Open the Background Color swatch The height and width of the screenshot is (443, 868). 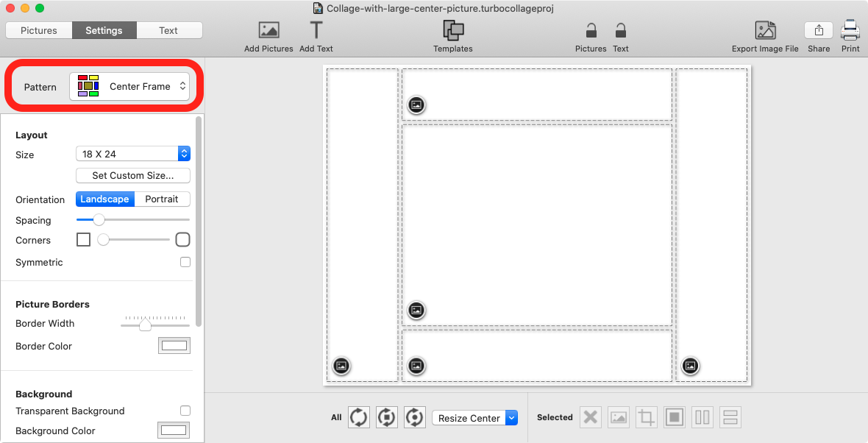tap(174, 430)
